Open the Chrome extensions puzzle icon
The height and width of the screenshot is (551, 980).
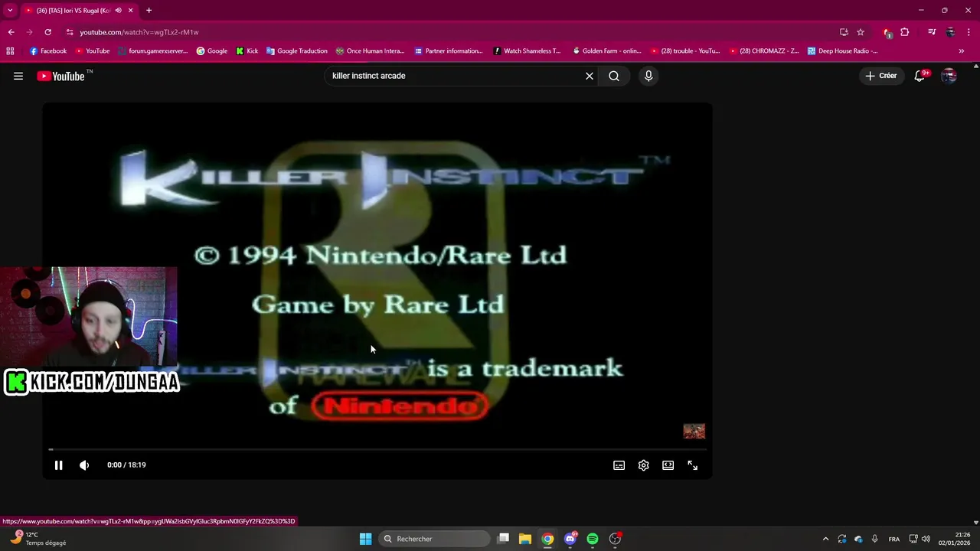click(905, 32)
